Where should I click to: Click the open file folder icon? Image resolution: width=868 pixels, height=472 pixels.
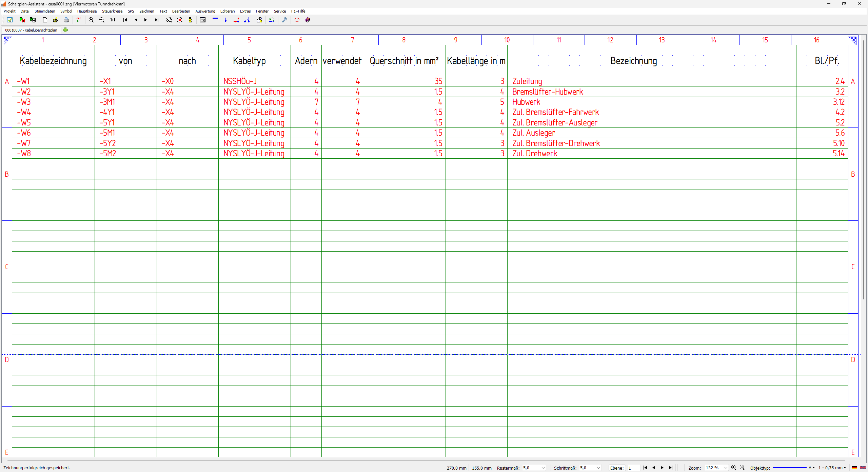point(56,20)
